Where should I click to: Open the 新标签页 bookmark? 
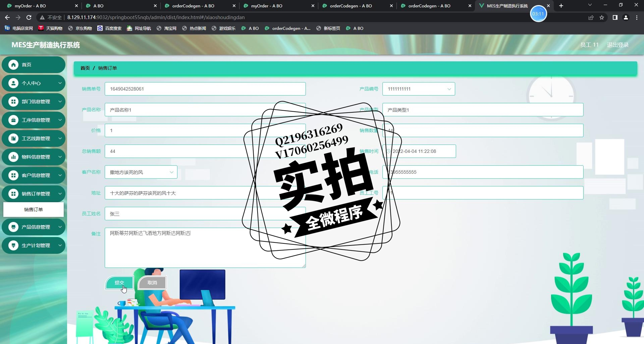coord(328,28)
